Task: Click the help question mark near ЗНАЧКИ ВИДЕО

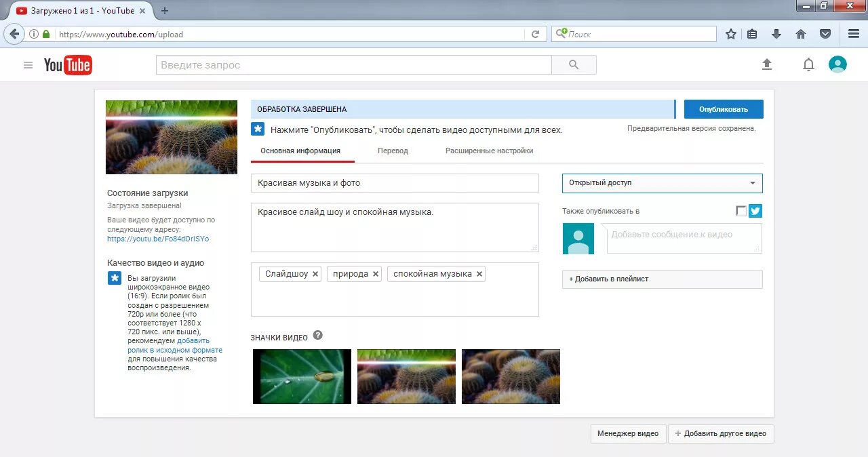Action: (317, 336)
